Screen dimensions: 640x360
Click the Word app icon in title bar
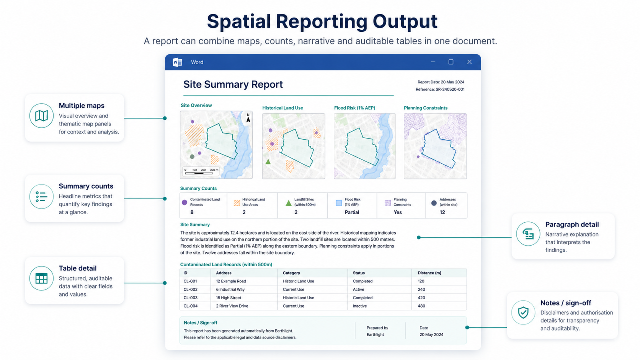click(178, 62)
